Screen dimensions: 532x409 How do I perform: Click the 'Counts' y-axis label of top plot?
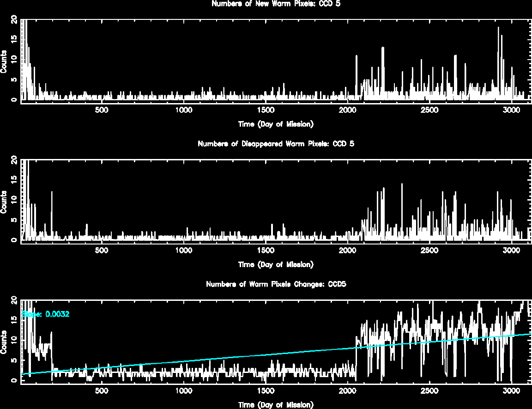click(x=4, y=61)
